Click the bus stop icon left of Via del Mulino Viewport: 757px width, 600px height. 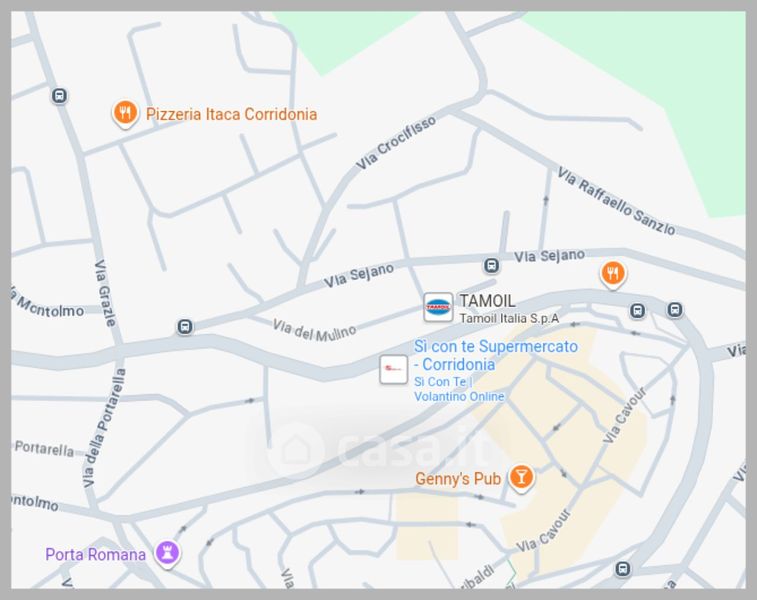pyautogui.click(x=184, y=327)
